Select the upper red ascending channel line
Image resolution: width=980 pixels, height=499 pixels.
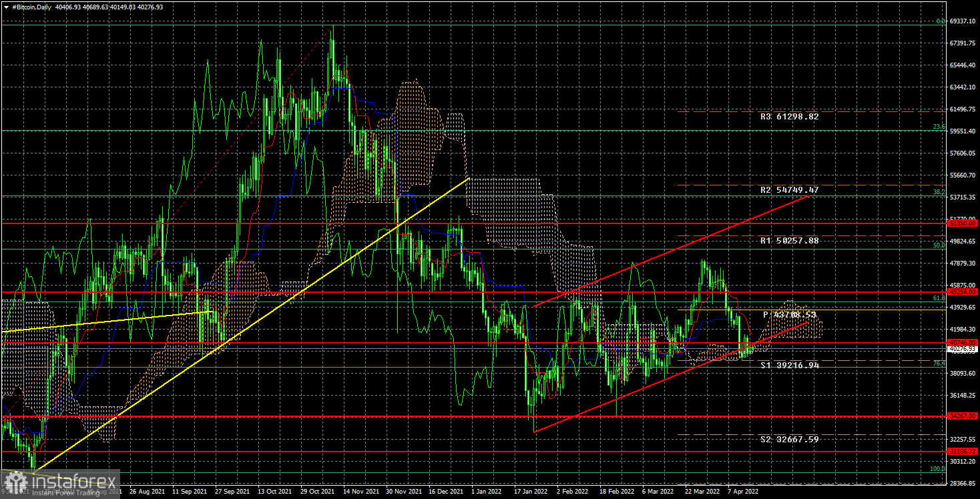coord(671,252)
